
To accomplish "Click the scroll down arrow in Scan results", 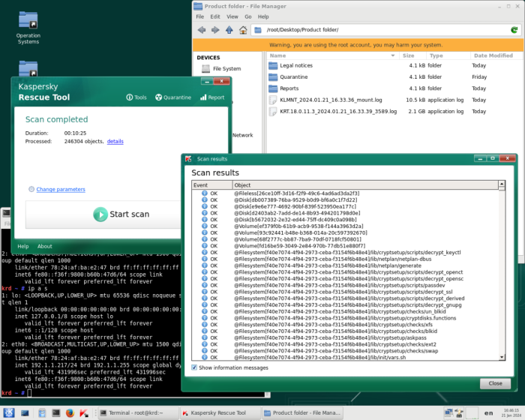I will tap(502, 357).
